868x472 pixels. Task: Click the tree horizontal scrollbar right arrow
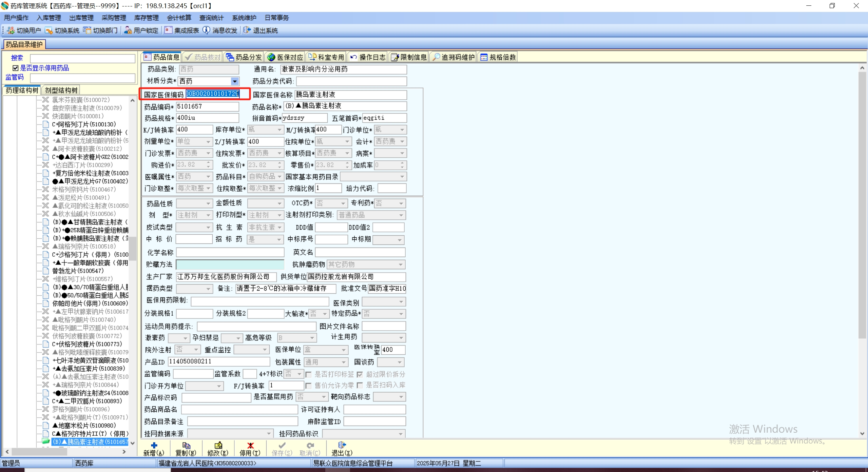pyautogui.click(x=124, y=452)
